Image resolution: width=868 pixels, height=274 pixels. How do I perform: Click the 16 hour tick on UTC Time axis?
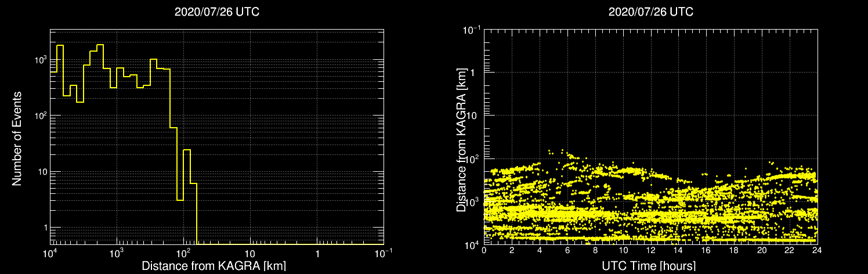click(707, 250)
